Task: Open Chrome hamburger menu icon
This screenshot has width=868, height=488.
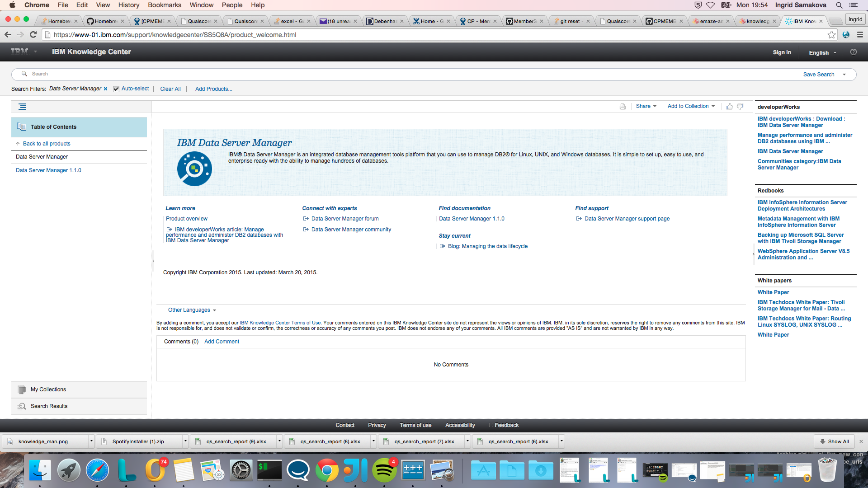Action: point(860,35)
